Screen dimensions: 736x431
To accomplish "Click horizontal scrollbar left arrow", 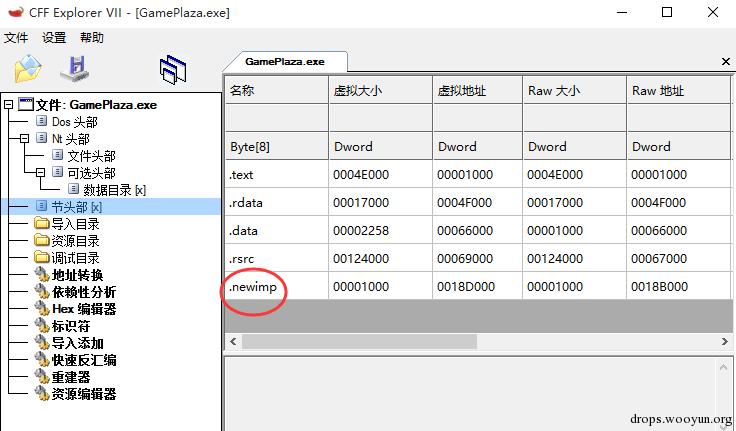I will [x=233, y=342].
